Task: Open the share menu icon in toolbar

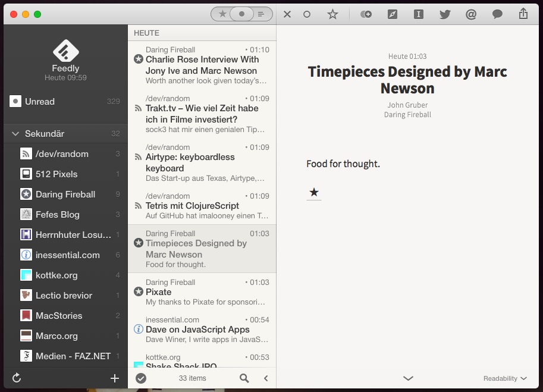Action: click(523, 14)
